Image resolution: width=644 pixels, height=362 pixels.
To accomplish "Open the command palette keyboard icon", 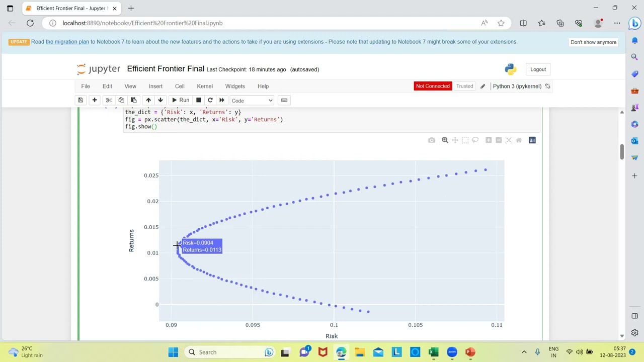I will pyautogui.click(x=284, y=100).
